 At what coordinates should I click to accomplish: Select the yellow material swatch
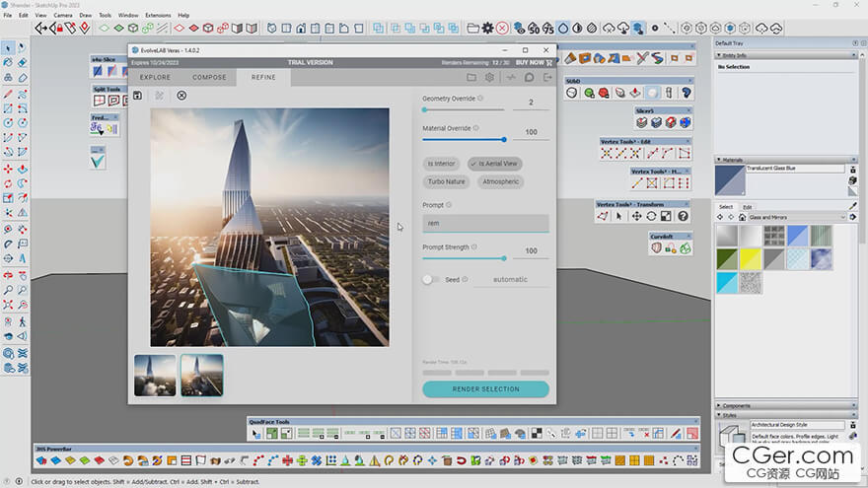coord(751,259)
